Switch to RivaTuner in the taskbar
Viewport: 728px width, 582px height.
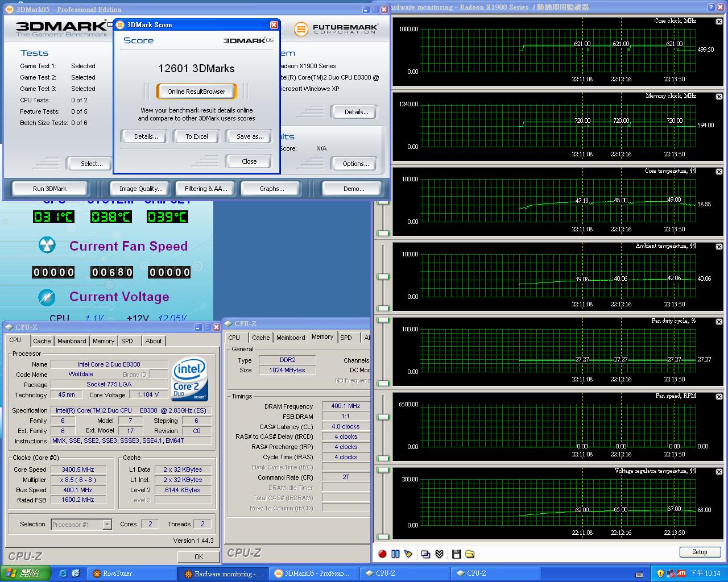[132, 573]
